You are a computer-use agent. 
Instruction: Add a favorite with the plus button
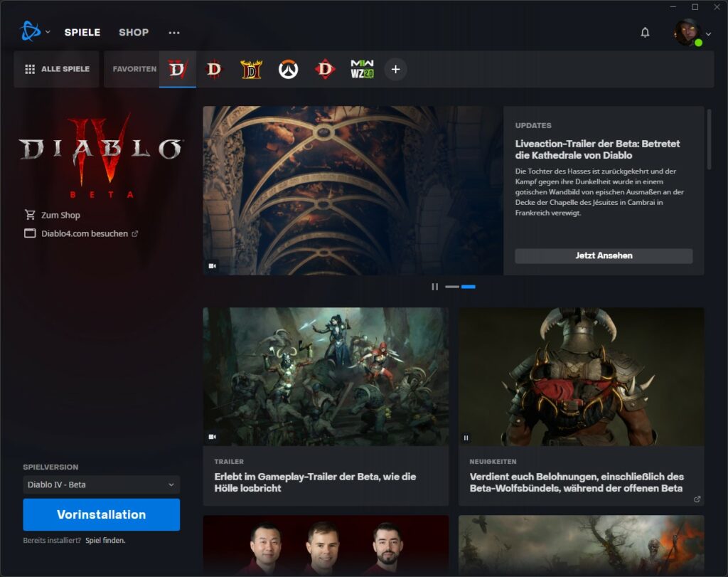(x=395, y=69)
